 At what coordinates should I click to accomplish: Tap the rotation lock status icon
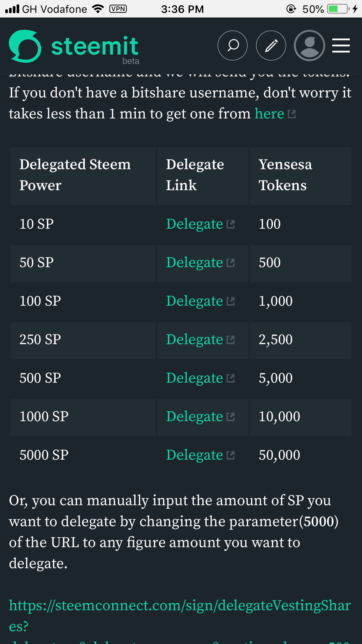pyautogui.click(x=291, y=9)
